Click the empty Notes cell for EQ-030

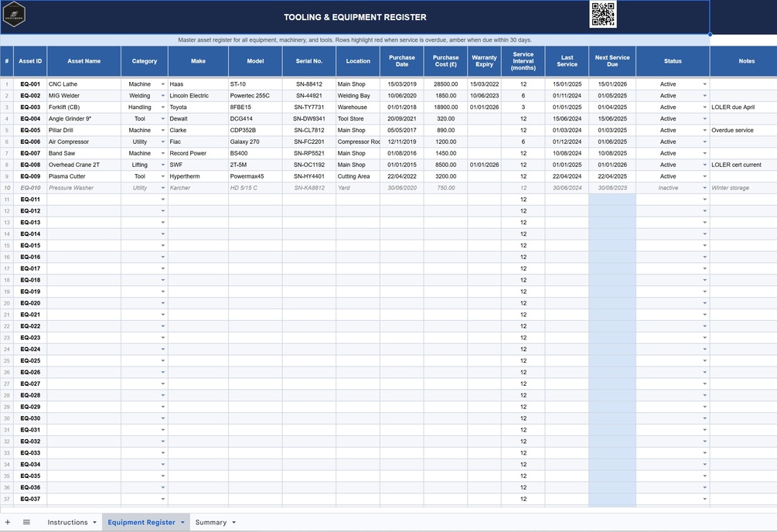743,418
